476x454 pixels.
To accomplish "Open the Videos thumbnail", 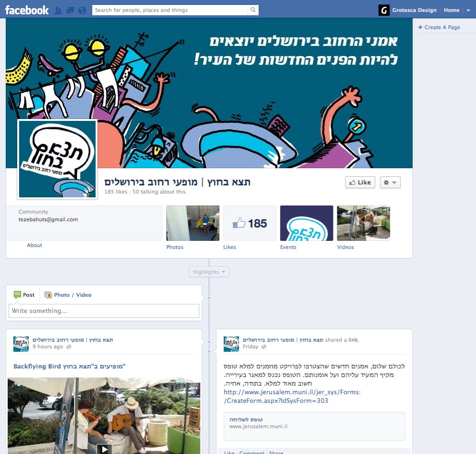I will 363,223.
